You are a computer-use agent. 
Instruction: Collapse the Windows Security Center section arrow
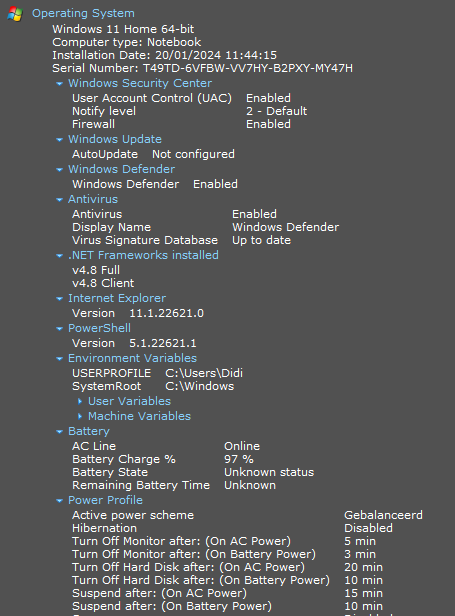click(x=60, y=84)
